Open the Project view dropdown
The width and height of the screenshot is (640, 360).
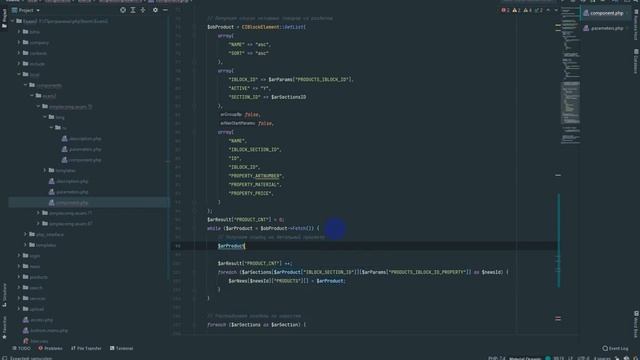[x=26, y=10]
